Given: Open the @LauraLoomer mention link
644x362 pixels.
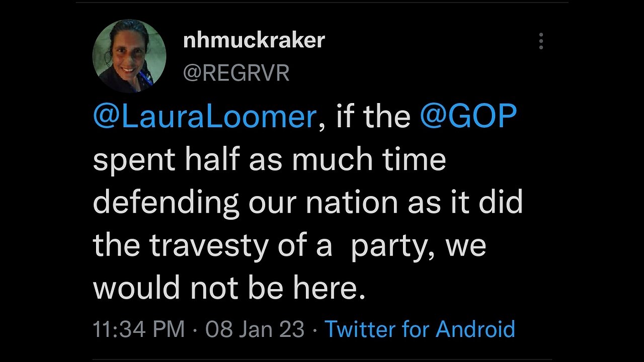Looking at the screenshot, I should click(204, 117).
